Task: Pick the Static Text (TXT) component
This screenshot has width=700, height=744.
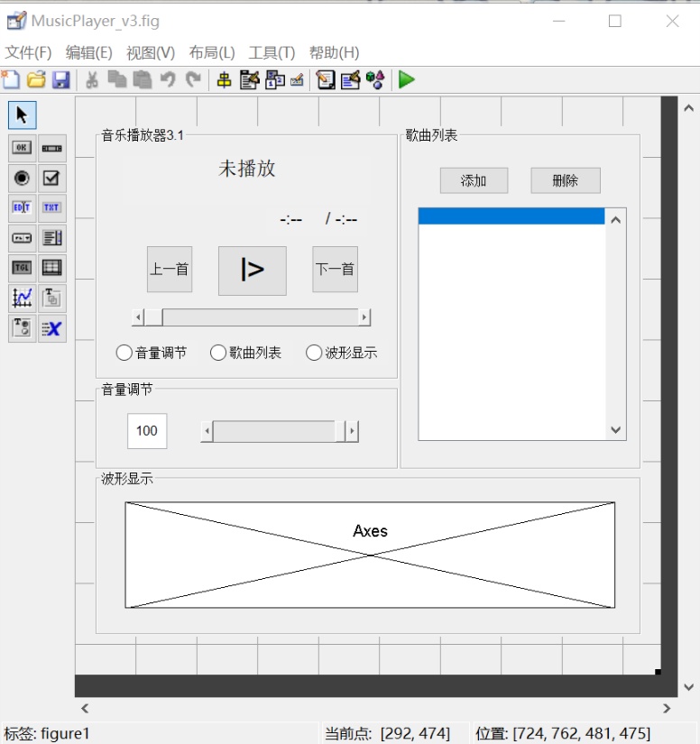Action: coord(51,207)
